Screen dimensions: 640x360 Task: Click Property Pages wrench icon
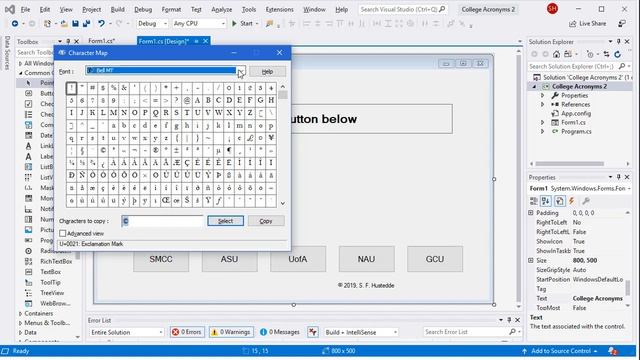[x=586, y=201]
